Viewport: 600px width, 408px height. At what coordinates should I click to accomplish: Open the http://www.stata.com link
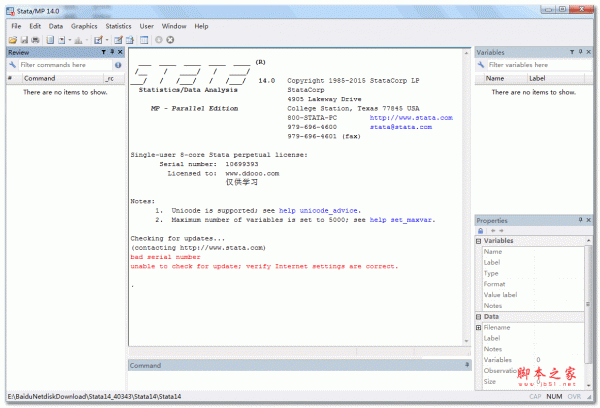tap(411, 118)
